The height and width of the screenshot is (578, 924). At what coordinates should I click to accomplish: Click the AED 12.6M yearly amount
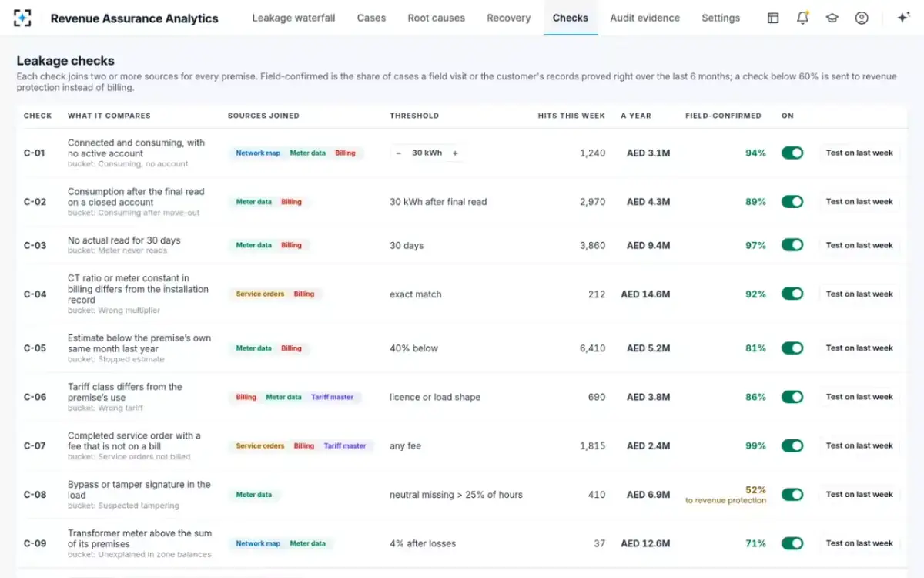coord(645,543)
